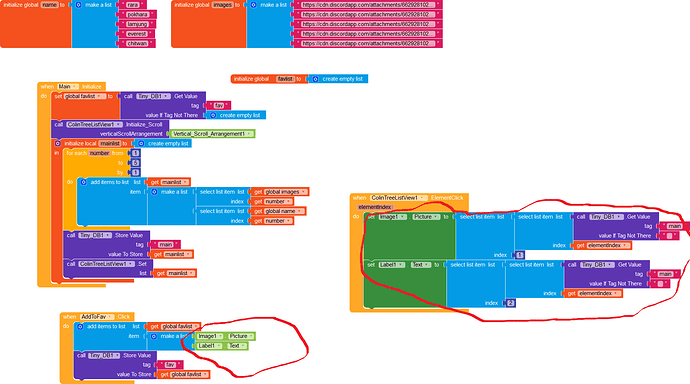Click the index number 1 block in set Image1.Picture

[x=519, y=255]
